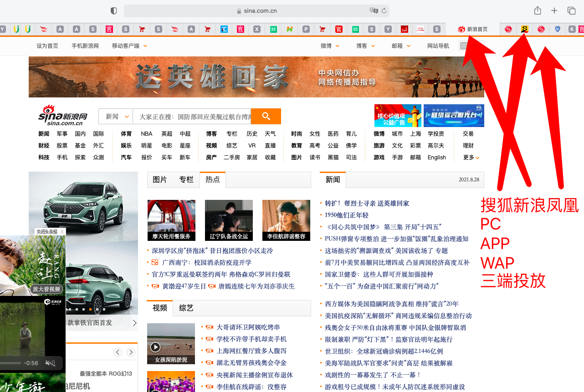Reload the page with the refresh icon
The image size is (584, 392).
pyautogui.click(x=384, y=10)
